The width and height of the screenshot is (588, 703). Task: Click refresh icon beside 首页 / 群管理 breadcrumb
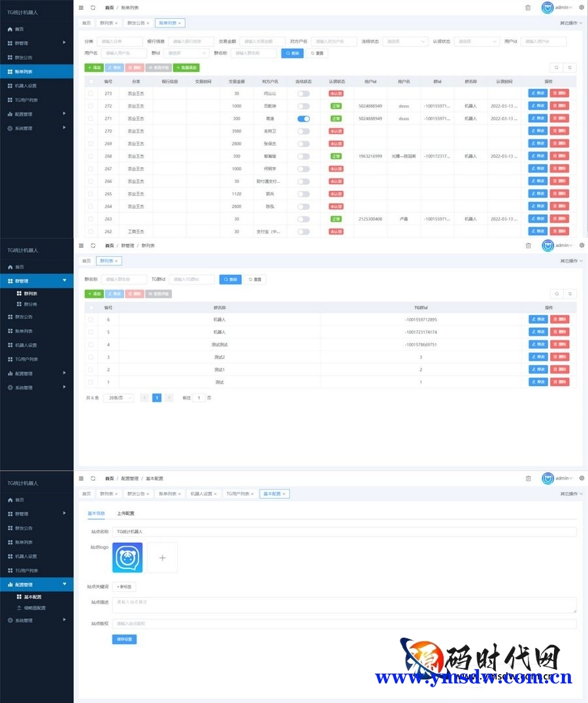click(93, 246)
